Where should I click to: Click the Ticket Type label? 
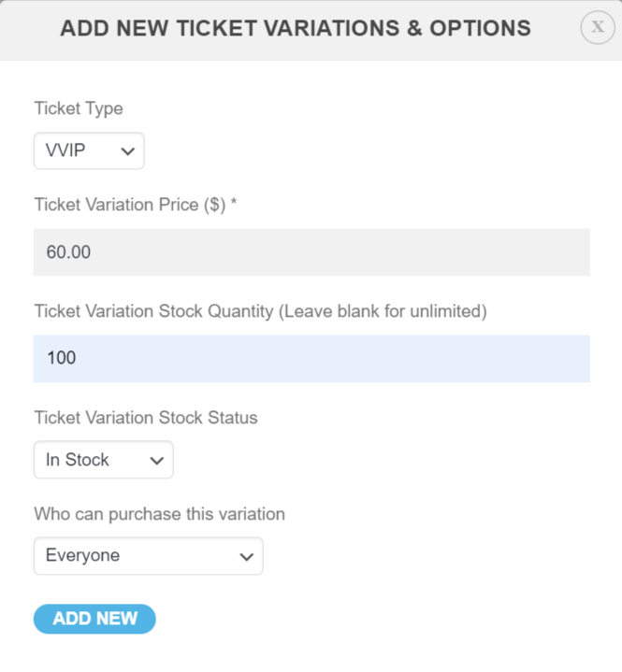click(x=79, y=108)
